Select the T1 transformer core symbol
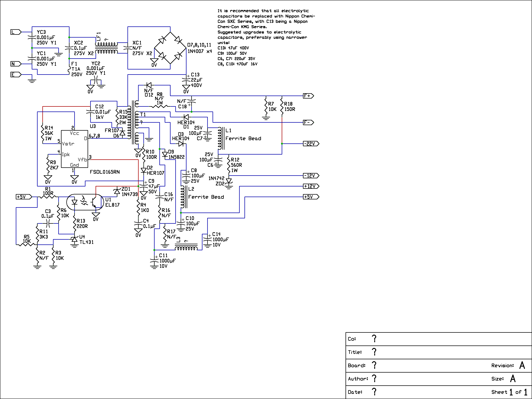 click(x=133, y=122)
